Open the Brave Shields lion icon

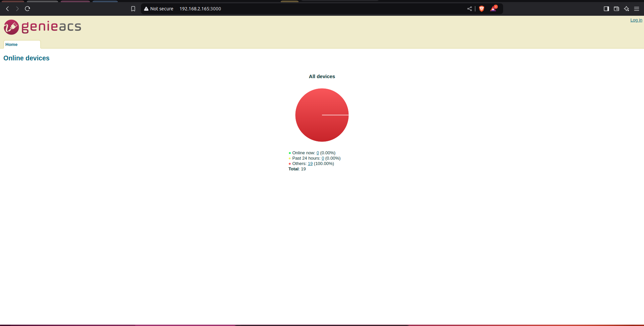click(x=482, y=9)
